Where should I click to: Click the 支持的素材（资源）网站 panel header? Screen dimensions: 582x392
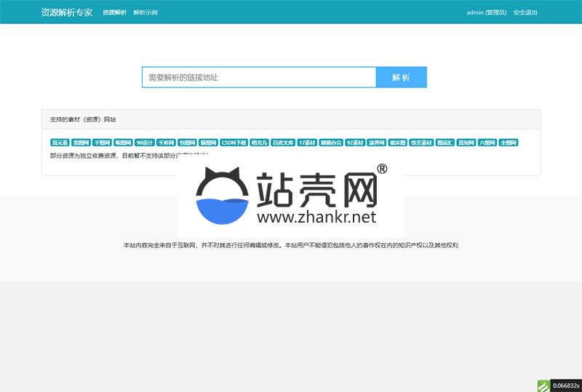(291, 119)
